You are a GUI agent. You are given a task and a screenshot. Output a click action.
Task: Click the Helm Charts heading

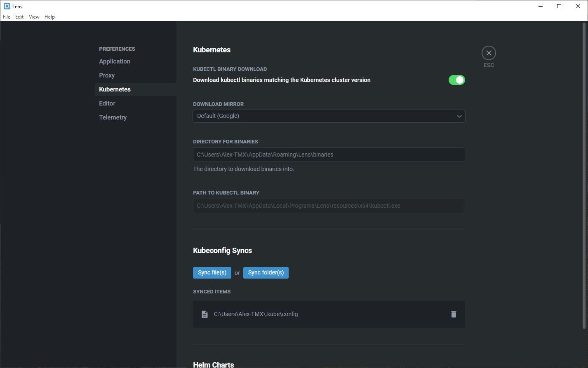pos(214,365)
